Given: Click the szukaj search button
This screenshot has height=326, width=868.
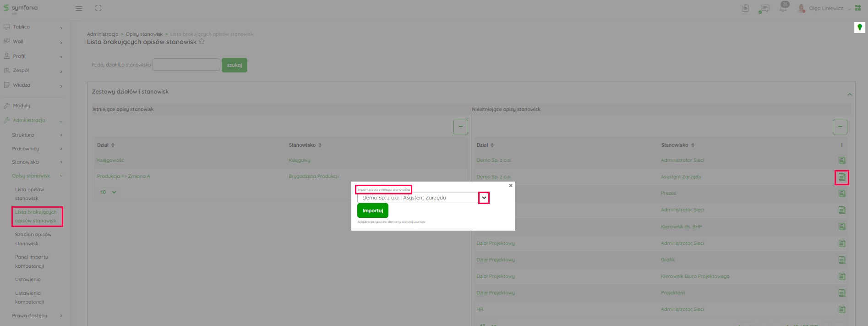Looking at the screenshot, I should (234, 65).
